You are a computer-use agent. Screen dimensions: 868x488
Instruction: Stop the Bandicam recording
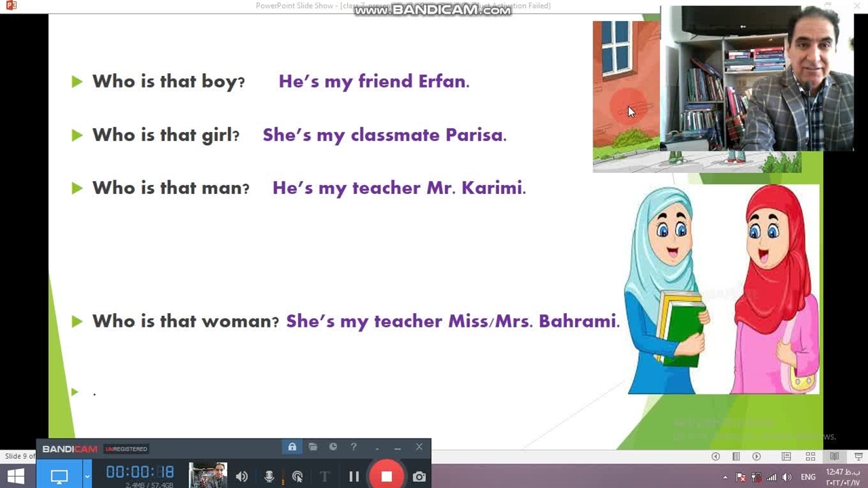(386, 476)
